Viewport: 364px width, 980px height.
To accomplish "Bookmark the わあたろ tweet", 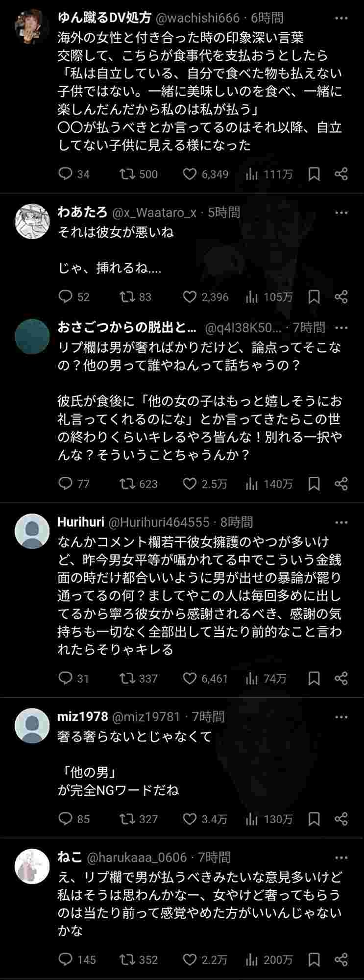I will pyautogui.click(x=314, y=296).
